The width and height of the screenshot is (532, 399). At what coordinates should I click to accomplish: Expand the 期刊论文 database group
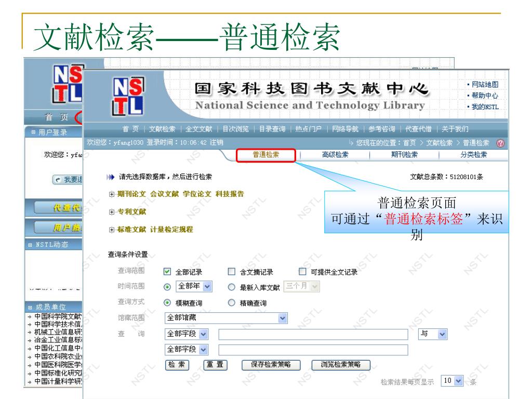[112, 194]
